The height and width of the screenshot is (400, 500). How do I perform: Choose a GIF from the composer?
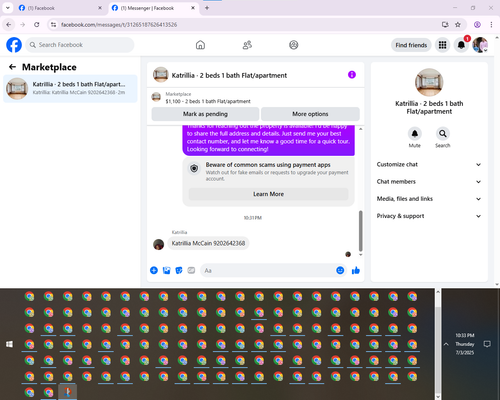(191, 270)
